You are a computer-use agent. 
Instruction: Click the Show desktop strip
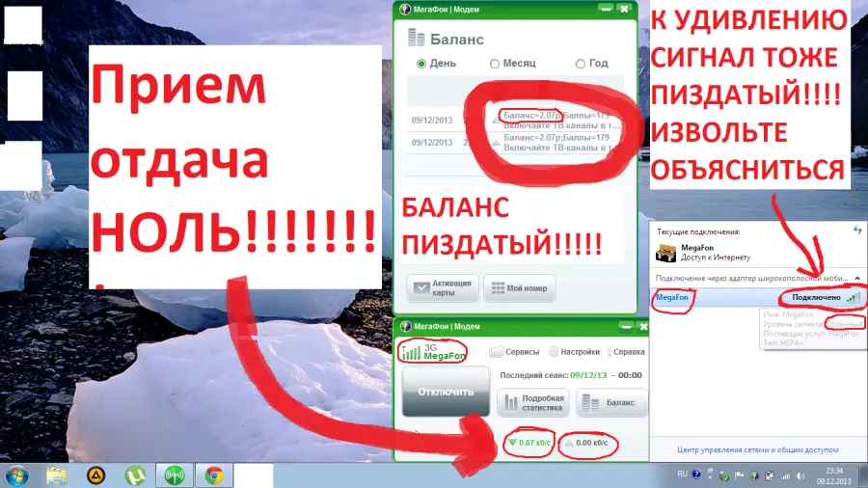863,475
